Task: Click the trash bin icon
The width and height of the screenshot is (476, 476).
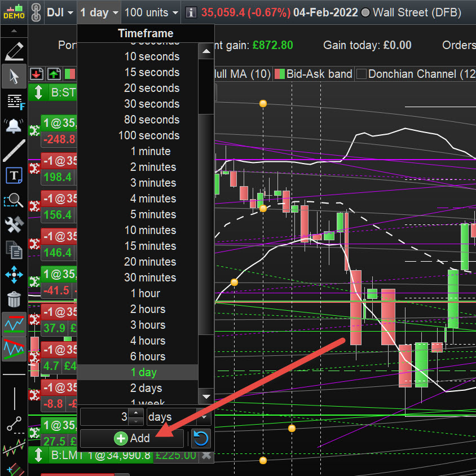Action: (x=14, y=299)
